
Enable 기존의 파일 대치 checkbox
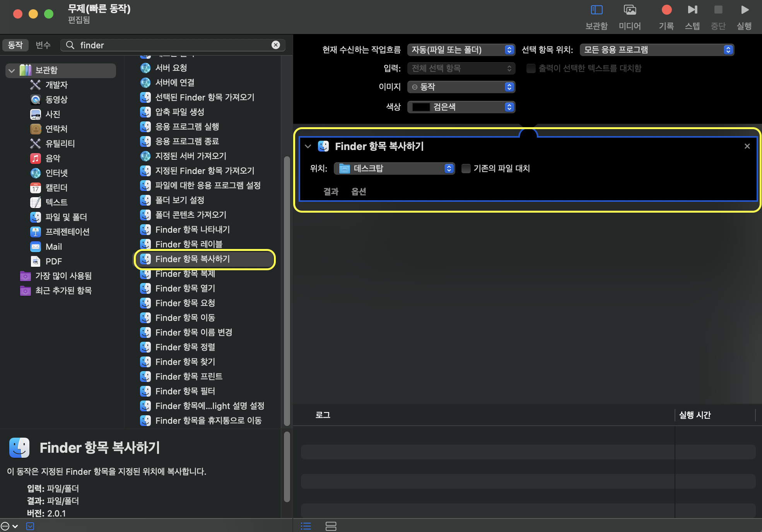(466, 169)
